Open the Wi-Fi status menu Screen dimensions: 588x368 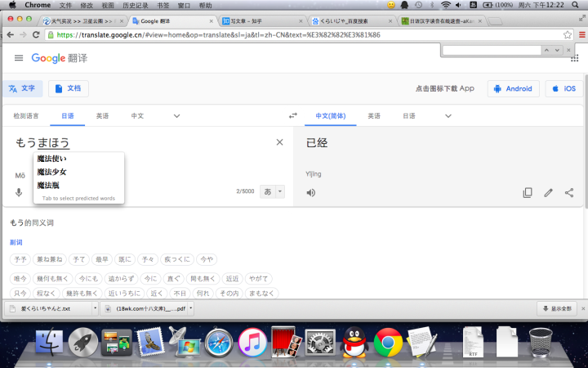(446, 5)
